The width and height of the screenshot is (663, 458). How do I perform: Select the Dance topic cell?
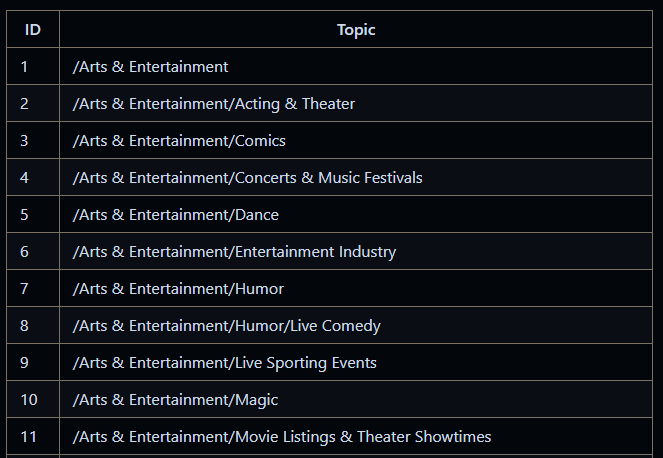pos(176,215)
